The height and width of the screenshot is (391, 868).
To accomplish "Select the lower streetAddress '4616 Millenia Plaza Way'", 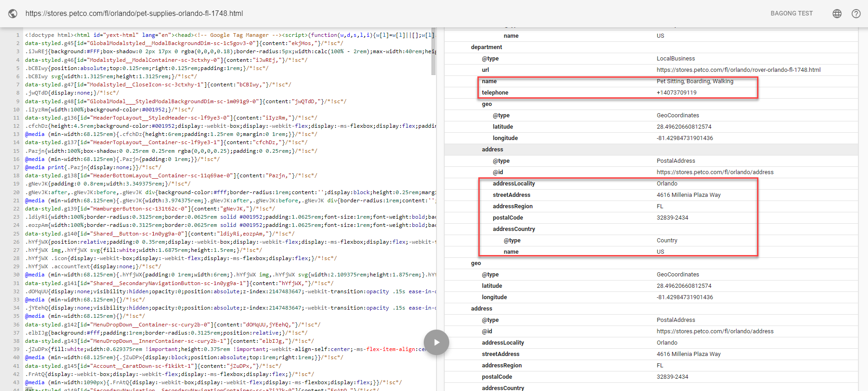I will pyautogui.click(x=688, y=354).
